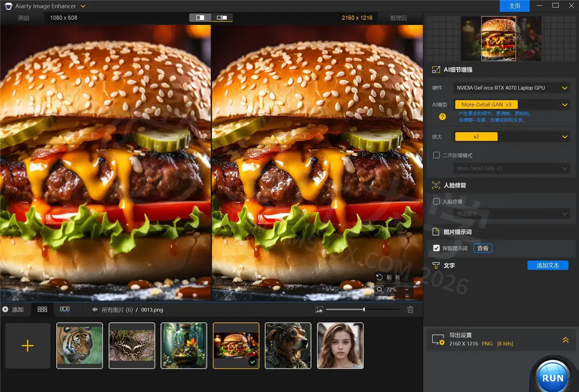579x392 pixels.
Task: Click the 刷新 refresh button
Action: coord(389,277)
